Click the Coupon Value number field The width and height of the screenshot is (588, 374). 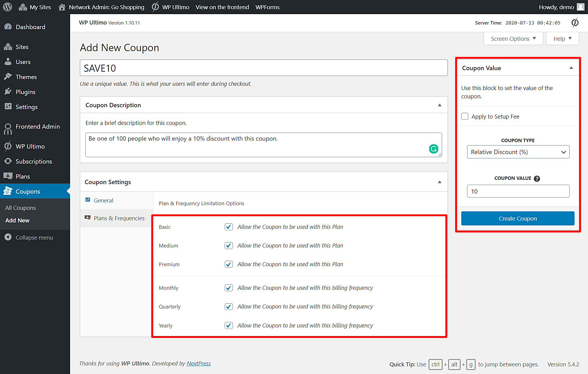[x=518, y=191]
